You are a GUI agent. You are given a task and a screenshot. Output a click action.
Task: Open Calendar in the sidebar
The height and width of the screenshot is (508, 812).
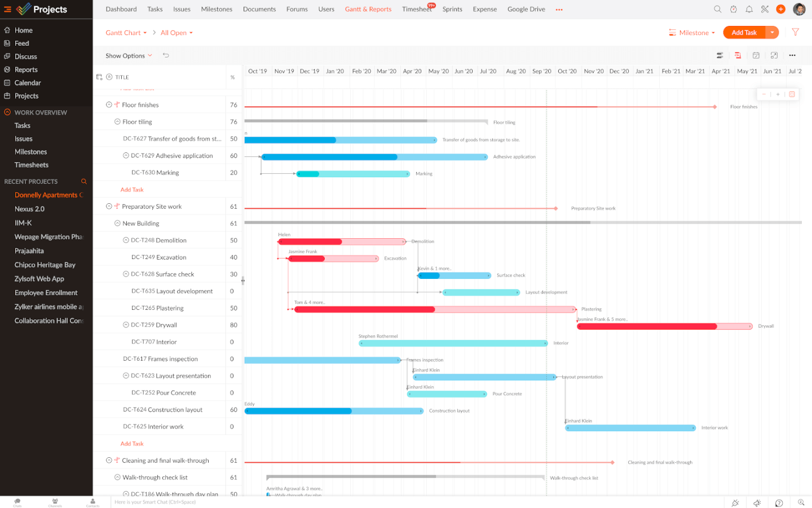[x=28, y=82]
